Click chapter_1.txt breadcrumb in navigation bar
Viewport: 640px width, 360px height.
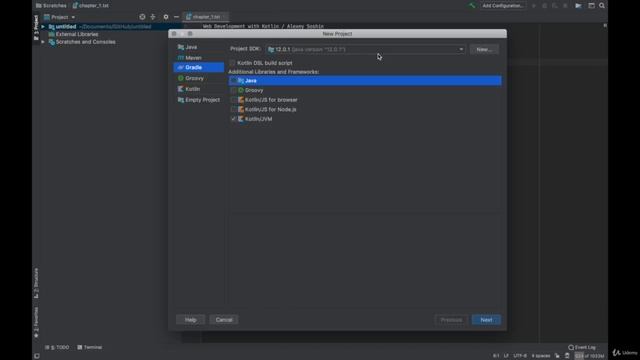coord(91,6)
